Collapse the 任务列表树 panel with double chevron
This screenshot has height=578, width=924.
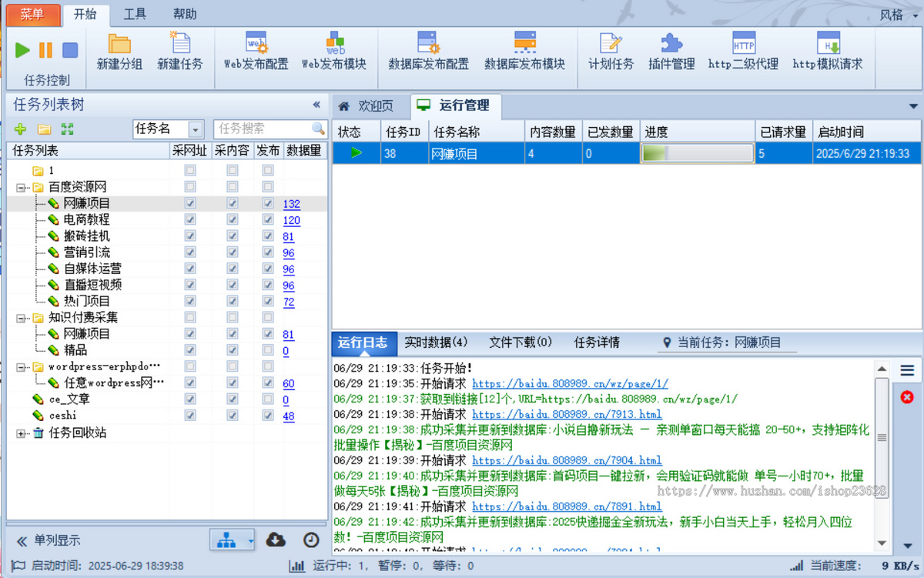(316, 105)
